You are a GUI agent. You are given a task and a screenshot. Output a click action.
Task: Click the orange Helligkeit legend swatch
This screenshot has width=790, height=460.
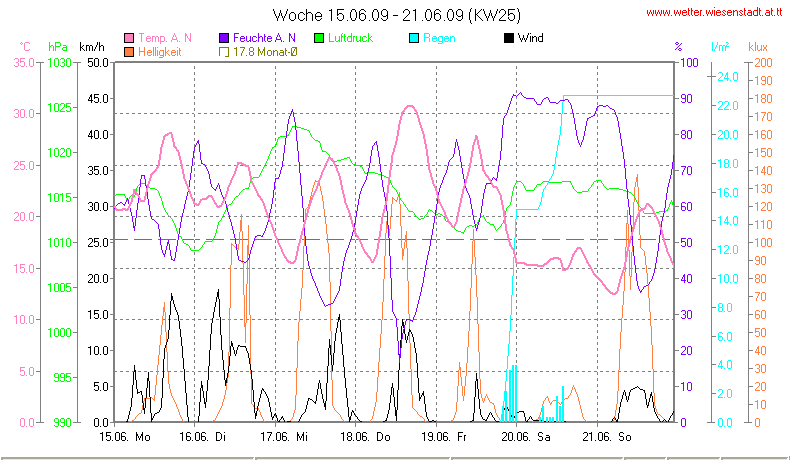129,52
